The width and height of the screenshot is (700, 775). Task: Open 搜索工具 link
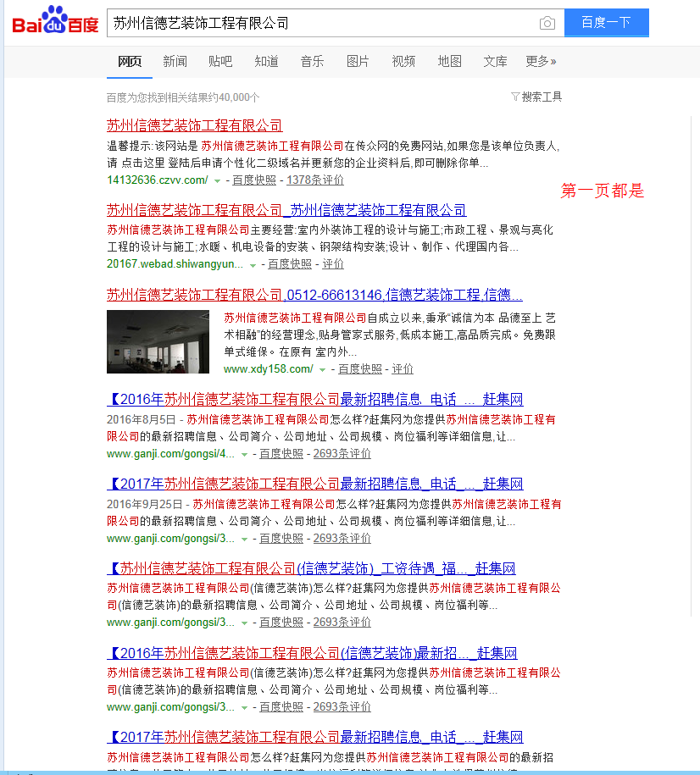(542, 97)
